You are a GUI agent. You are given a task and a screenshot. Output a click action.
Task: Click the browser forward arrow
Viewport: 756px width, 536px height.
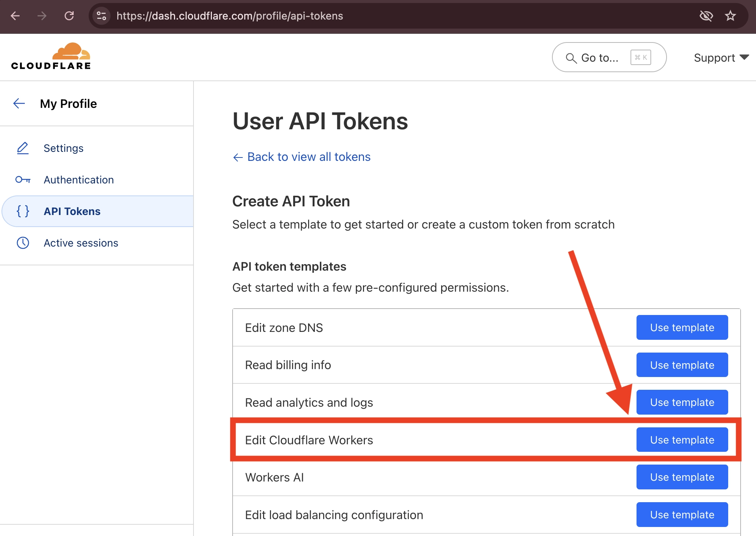coord(42,16)
